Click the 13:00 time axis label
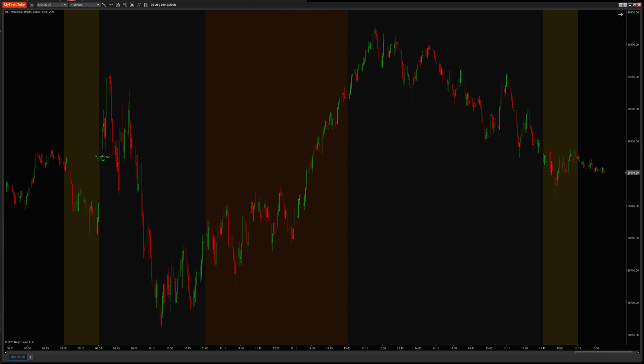 (347, 348)
